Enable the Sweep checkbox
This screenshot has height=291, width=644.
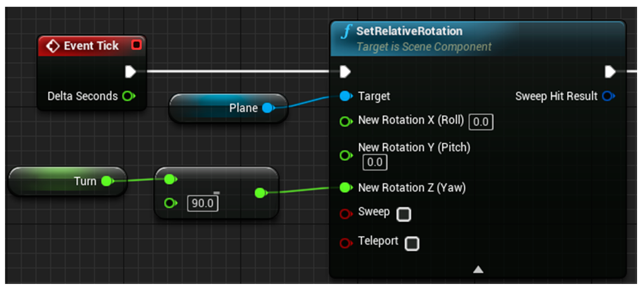click(x=403, y=214)
